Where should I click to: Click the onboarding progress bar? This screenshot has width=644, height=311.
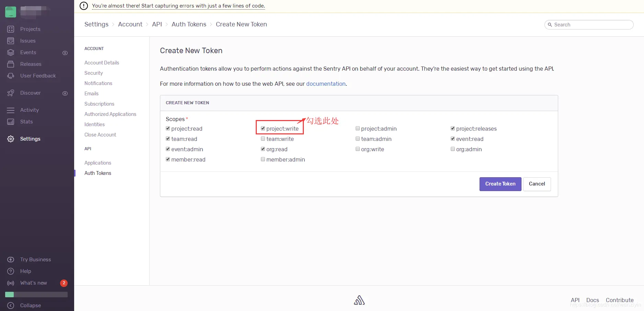tap(36, 295)
